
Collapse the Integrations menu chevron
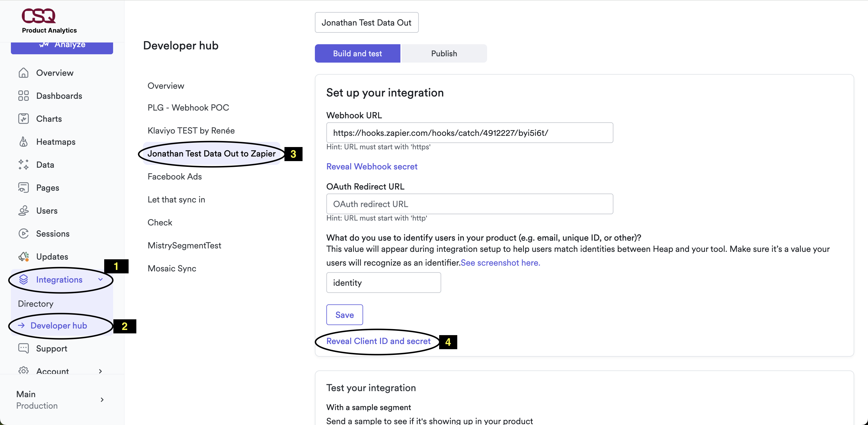point(100,279)
